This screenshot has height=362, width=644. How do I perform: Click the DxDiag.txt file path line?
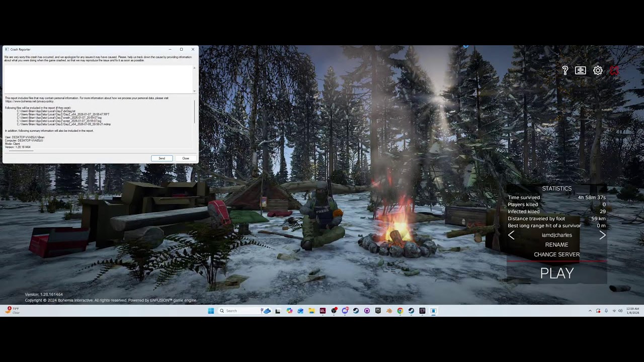coord(46,111)
